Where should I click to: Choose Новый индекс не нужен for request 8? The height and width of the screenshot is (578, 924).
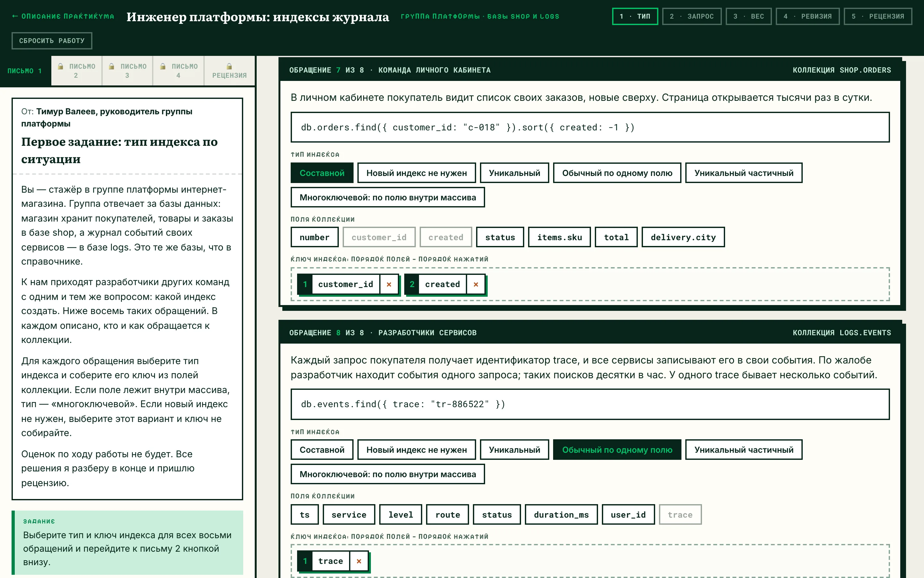click(x=416, y=450)
